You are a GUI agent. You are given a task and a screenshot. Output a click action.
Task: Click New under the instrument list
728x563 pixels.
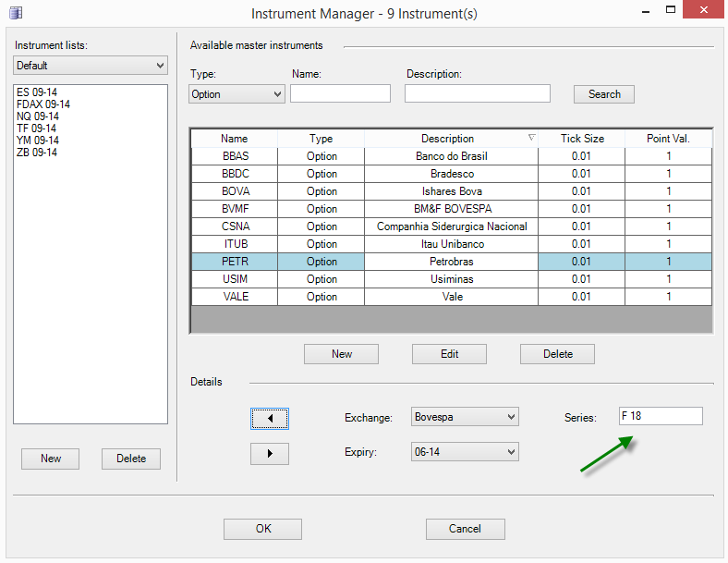(x=50, y=459)
